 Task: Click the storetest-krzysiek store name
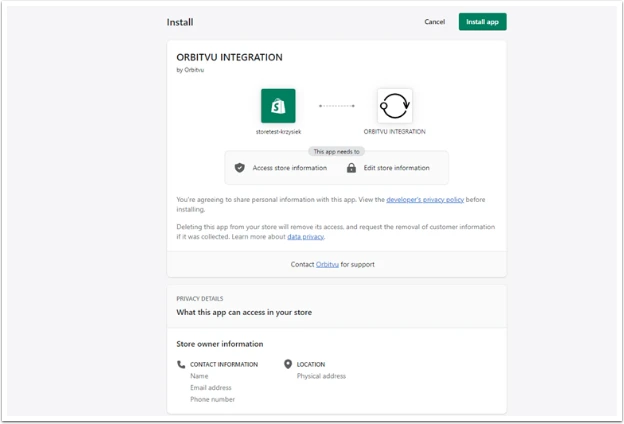click(x=278, y=132)
